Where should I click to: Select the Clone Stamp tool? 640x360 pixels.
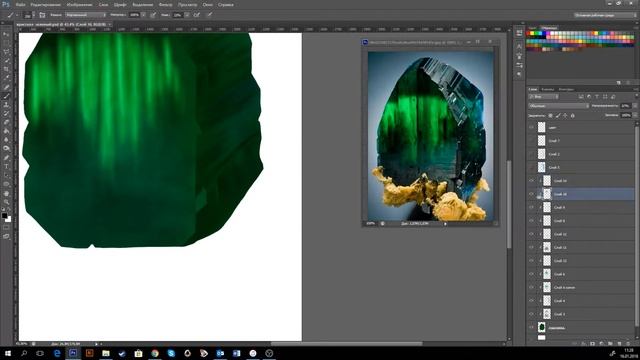pyautogui.click(x=6, y=105)
